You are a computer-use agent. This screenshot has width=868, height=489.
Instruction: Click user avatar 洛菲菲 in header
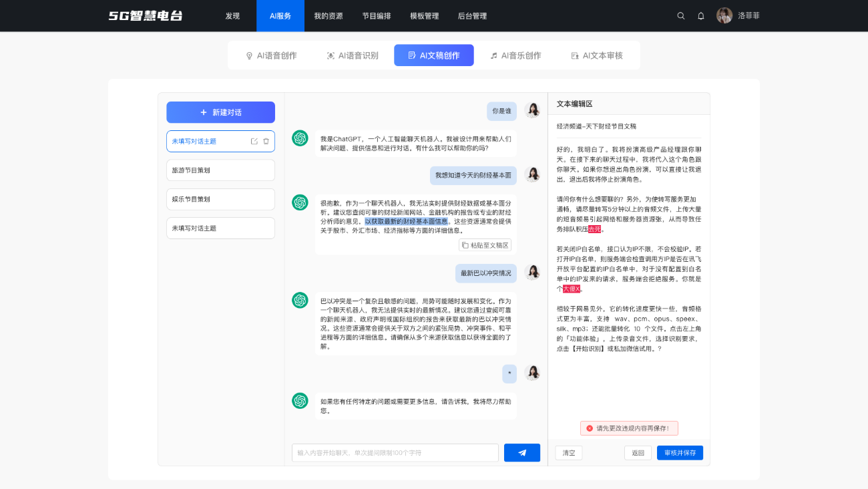click(724, 16)
